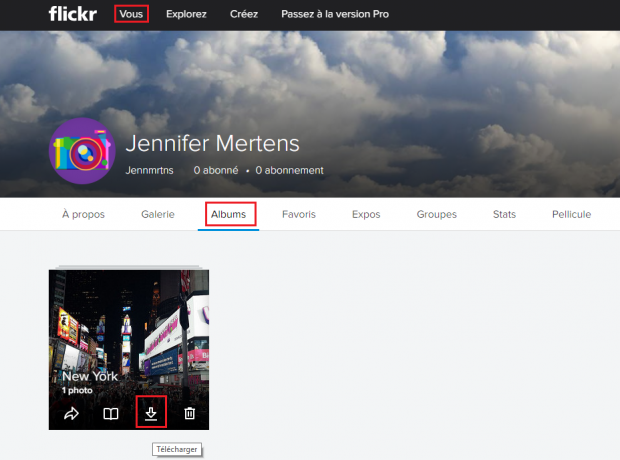Download the New York album
The height and width of the screenshot is (460, 620).
151,414
